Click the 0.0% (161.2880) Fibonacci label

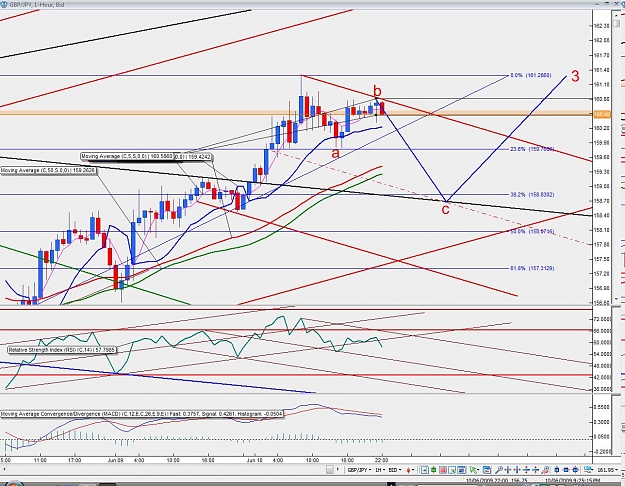531,75
